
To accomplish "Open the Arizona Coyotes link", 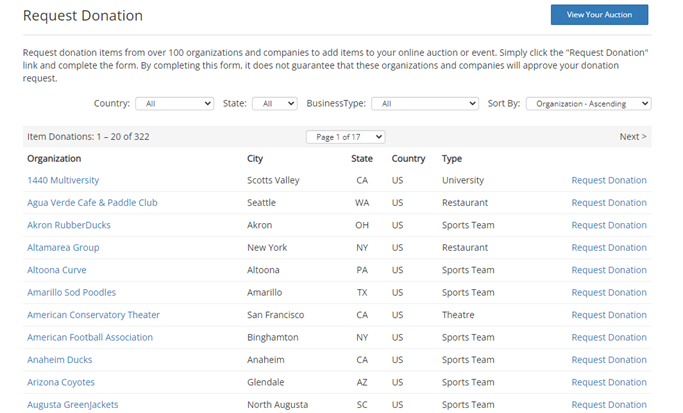I will [x=61, y=383].
